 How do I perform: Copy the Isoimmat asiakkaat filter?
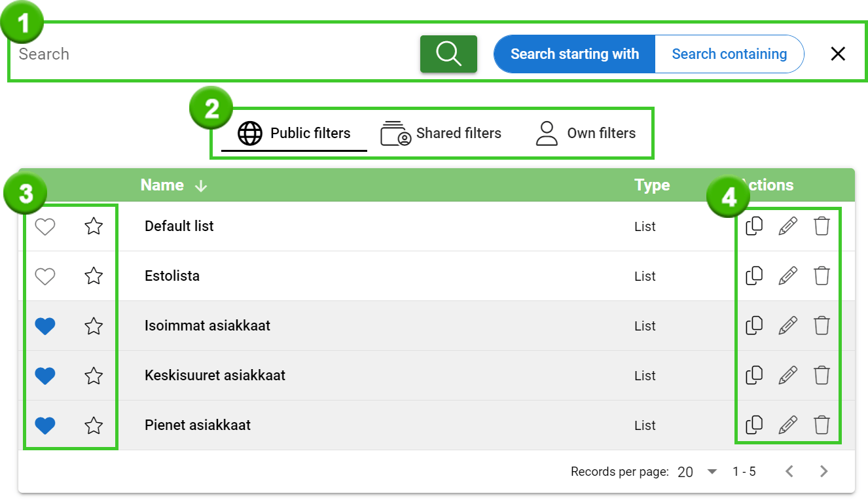tap(754, 325)
